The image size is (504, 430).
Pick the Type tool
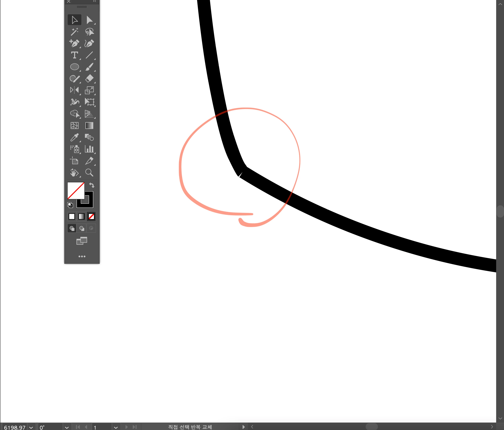pos(75,55)
